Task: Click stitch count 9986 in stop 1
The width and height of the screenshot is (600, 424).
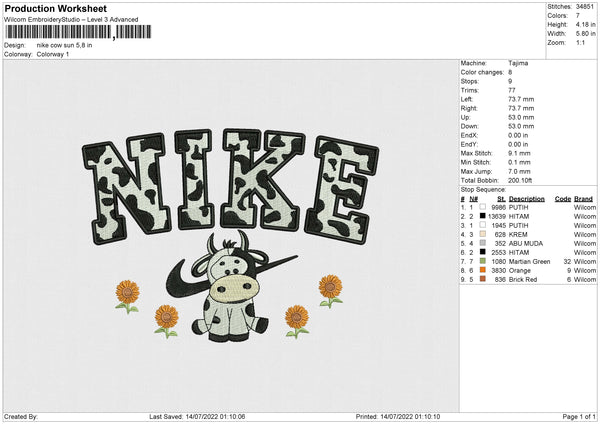Action: [x=499, y=207]
